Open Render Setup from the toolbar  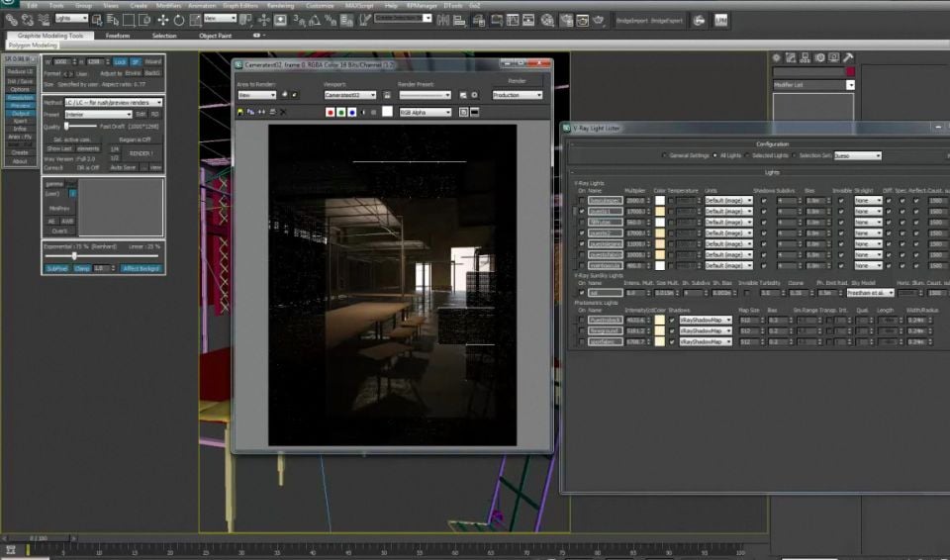click(566, 20)
